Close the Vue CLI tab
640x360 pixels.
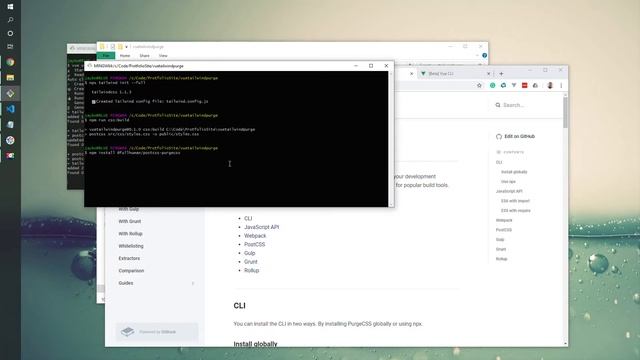pos(489,73)
